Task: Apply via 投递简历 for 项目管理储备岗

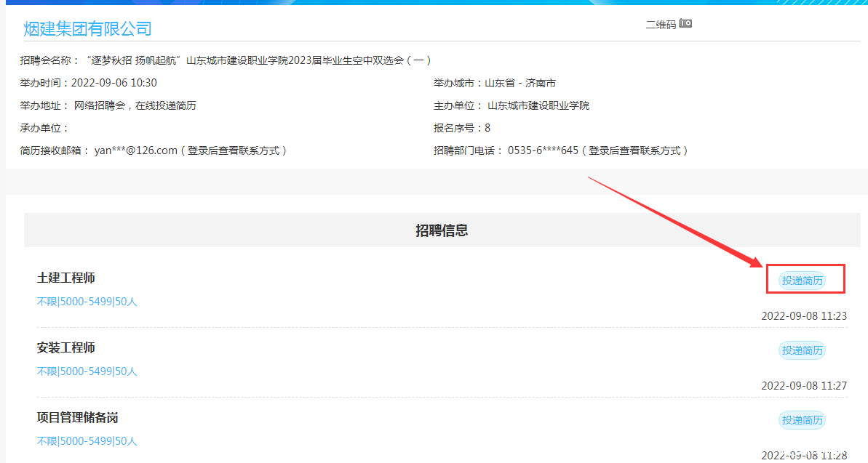Action: coord(802,420)
